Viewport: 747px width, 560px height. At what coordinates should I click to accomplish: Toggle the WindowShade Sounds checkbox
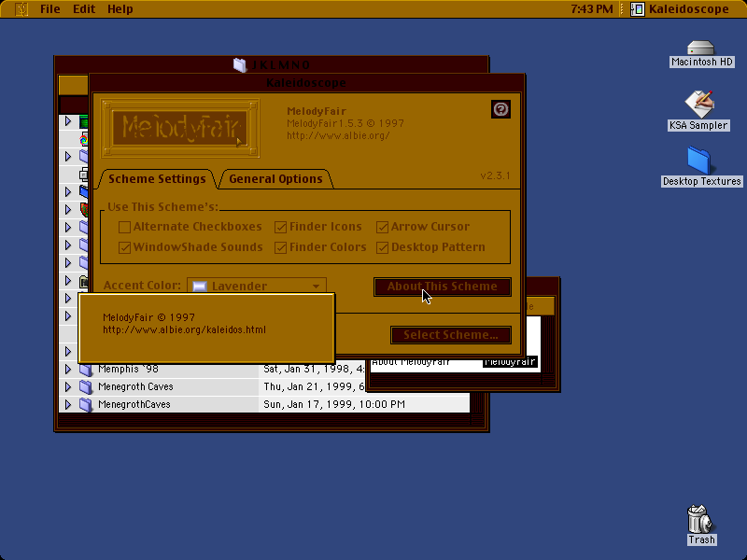tap(124, 247)
